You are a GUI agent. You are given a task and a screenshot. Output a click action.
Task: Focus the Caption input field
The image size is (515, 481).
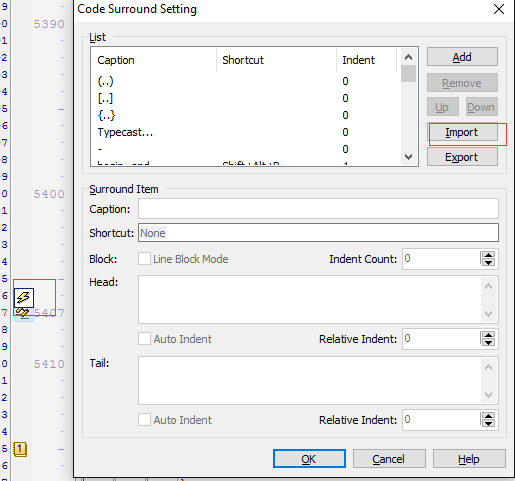pos(318,209)
